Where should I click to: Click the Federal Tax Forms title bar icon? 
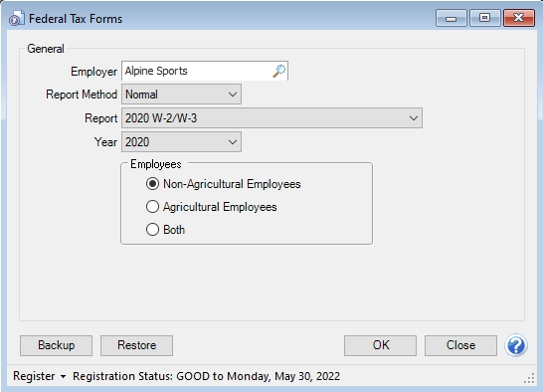(16, 18)
